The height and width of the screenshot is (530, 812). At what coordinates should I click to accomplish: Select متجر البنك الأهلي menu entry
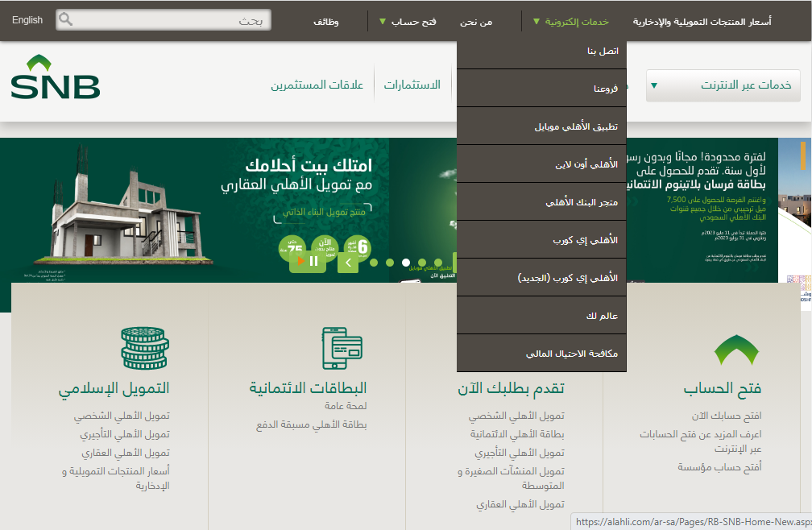pyautogui.click(x=541, y=202)
